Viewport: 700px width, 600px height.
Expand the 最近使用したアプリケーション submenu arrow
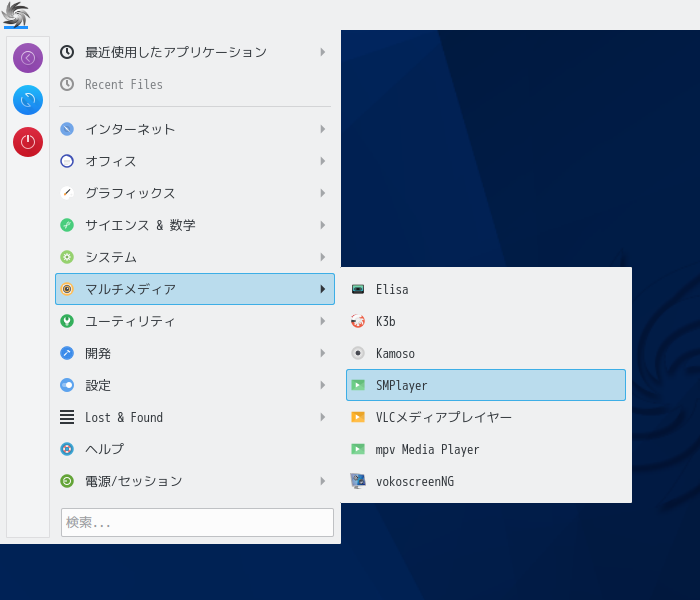click(x=323, y=52)
